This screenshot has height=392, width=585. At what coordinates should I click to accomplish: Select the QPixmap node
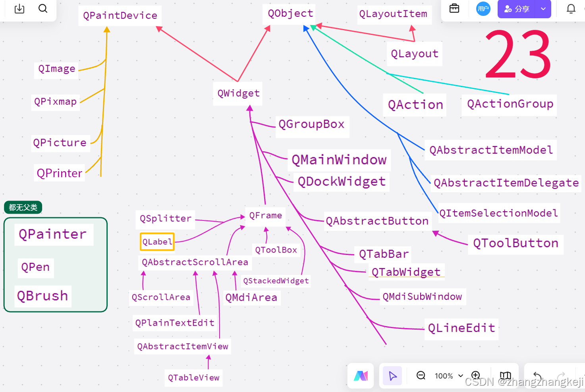[x=56, y=102]
